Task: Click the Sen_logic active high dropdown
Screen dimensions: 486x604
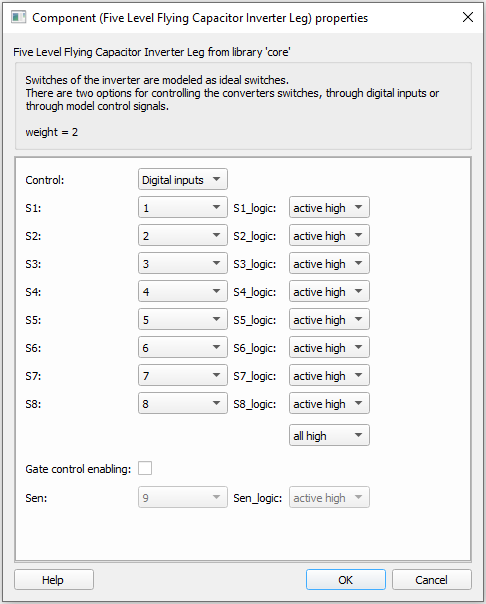Action: click(x=329, y=497)
